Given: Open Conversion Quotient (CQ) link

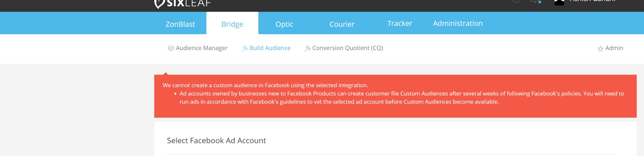Looking at the screenshot, I should coord(347,48).
